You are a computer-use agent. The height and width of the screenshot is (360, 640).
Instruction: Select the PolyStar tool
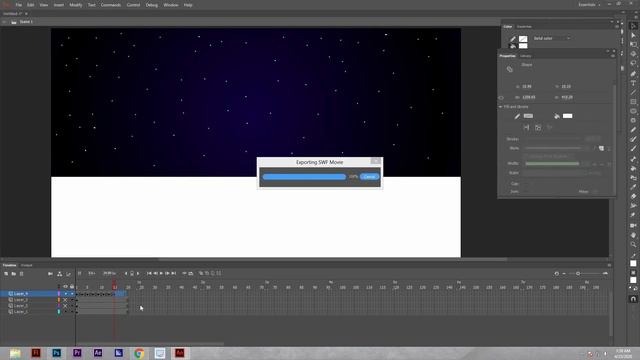pos(633,120)
